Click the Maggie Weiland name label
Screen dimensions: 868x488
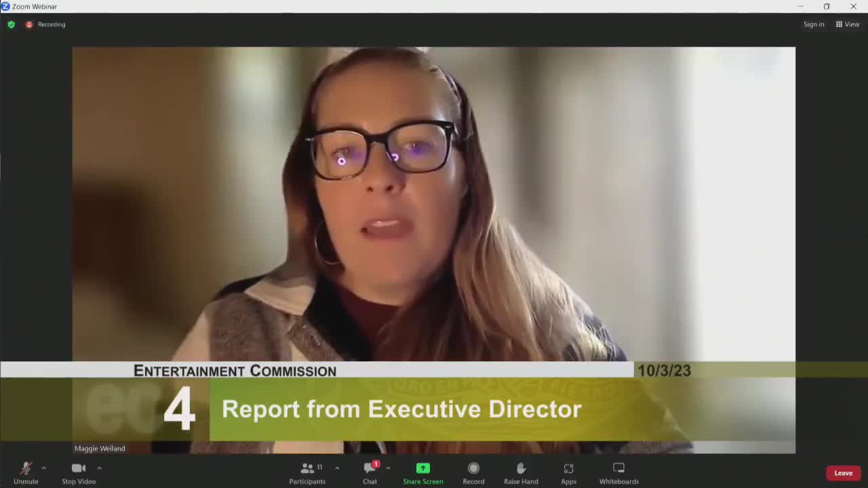[x=100, y=448]
